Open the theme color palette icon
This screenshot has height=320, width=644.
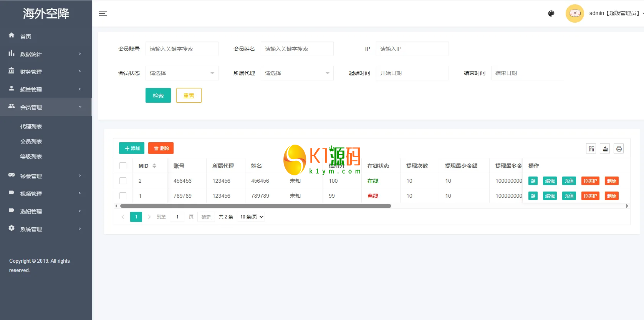[x=551, y=13]
